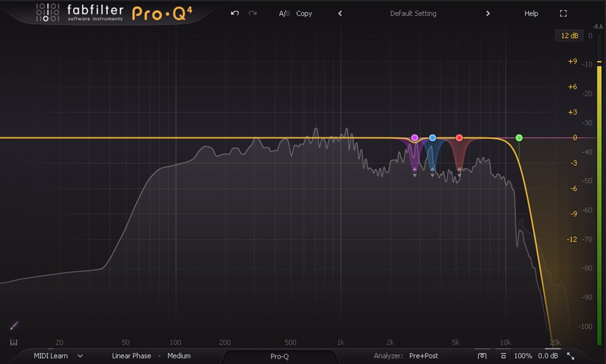This screenshot has height=364, width=606.
Task: Open the Help menu
Action: click(x=531, y=13)
